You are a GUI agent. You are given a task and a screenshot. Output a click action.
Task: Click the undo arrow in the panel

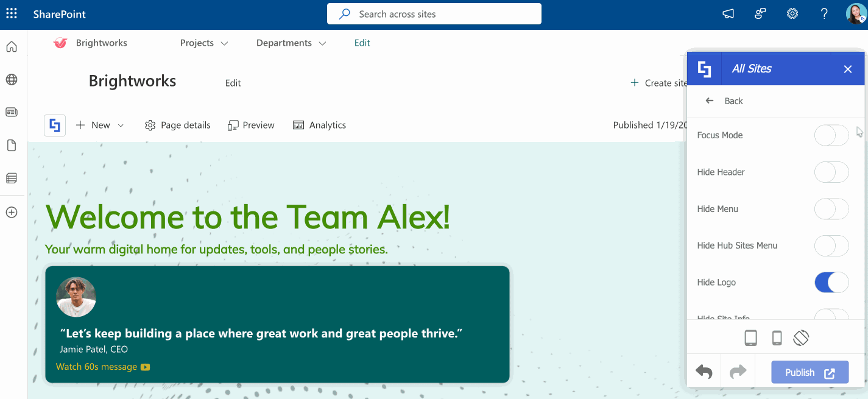(704, 372)
